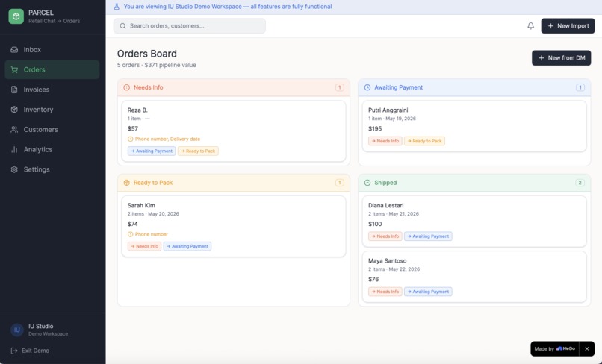The height and width of the screenshot is (364, 602).
Task: Open the Inventory page
Action: 52,110
